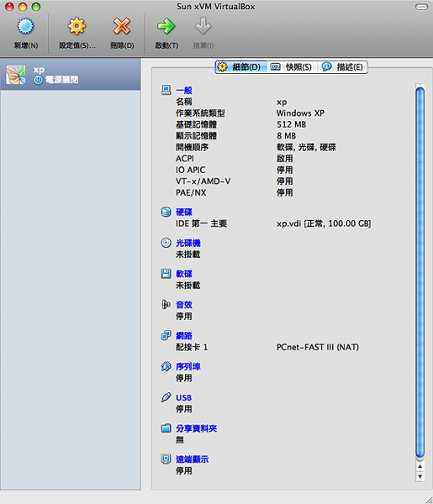Open the Audio (音效) settings link
Viewport: 433px width, 504px height.
pyautogui.click(x=184, y=305)
